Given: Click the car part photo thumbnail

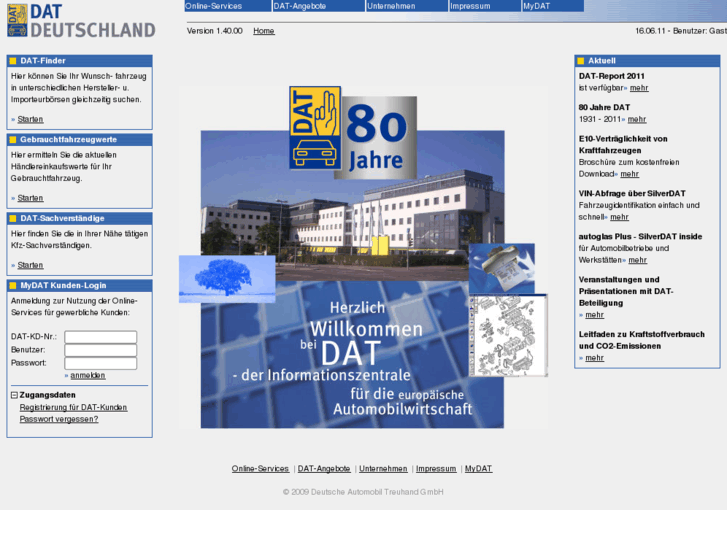Looking at the screenshot, I should click(502, 269).
